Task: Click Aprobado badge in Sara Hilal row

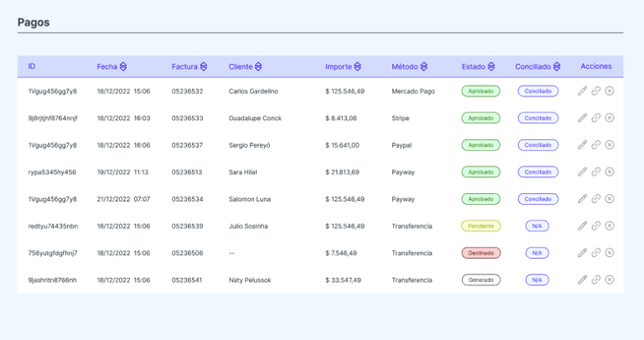Action: click(481, 172)
